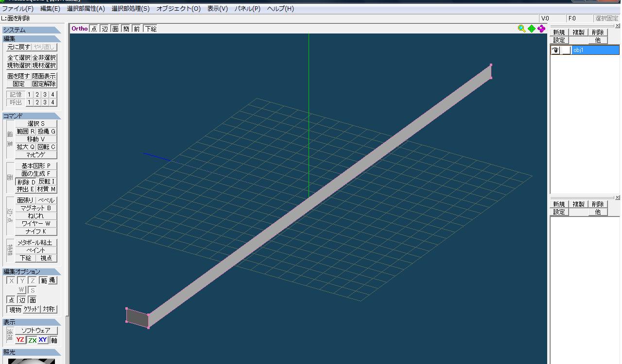Viewport: 622px width, 364px height.
Task: Select the obj1 object row
Action: pos(585,50)
